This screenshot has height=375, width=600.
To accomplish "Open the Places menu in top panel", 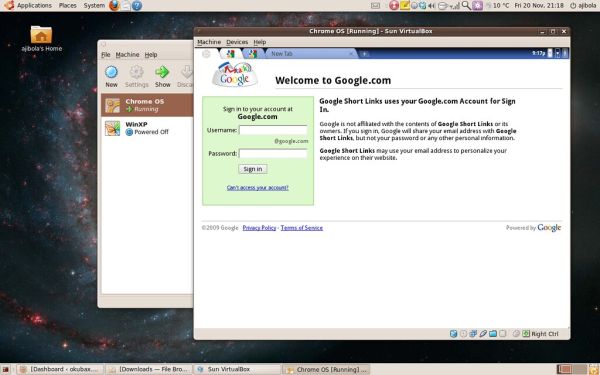I will coord(67,5).
